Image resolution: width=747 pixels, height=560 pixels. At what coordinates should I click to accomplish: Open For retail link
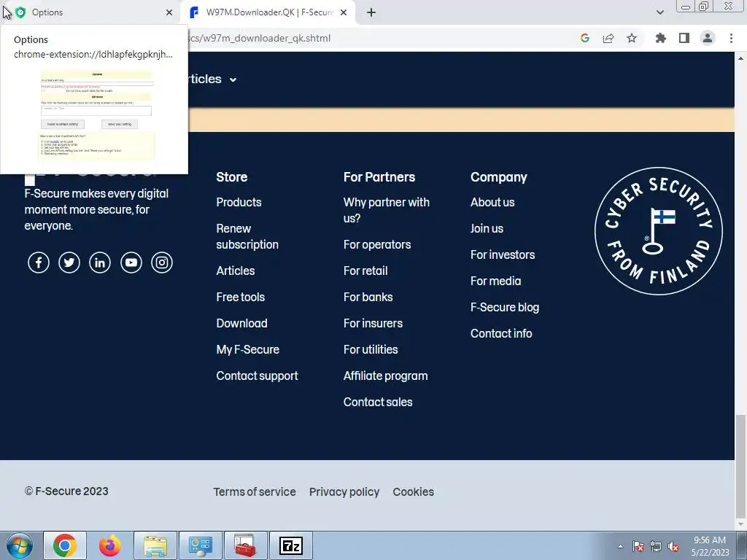(365, 271)
